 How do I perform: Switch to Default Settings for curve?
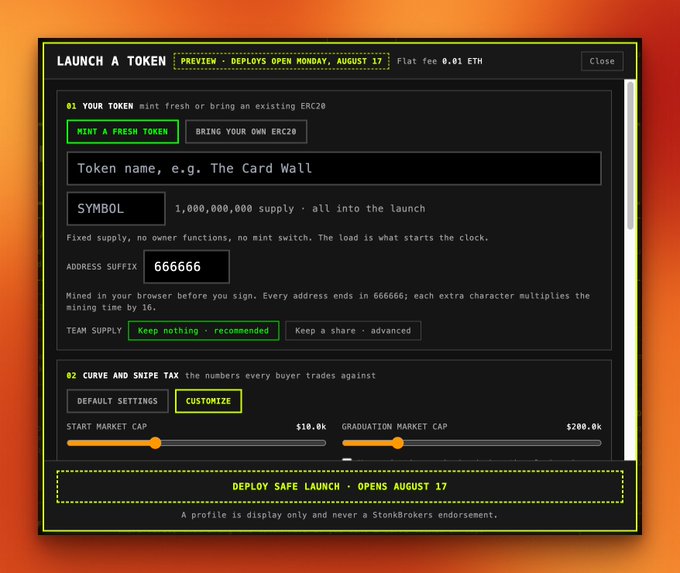(x=118, y=401)
